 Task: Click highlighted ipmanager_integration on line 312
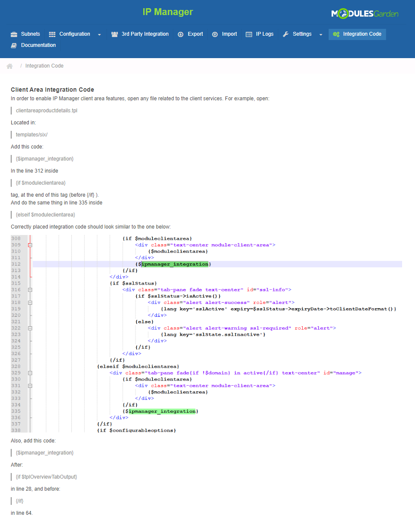click(175, 264)
